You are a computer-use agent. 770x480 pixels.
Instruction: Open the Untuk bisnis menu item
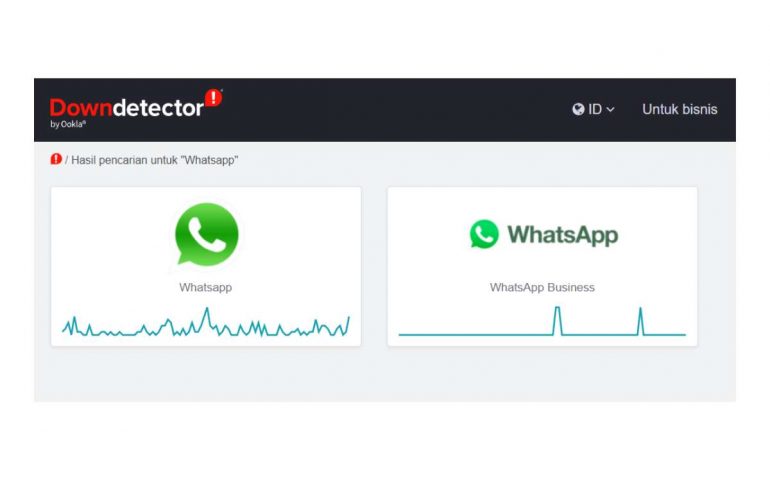680,109
